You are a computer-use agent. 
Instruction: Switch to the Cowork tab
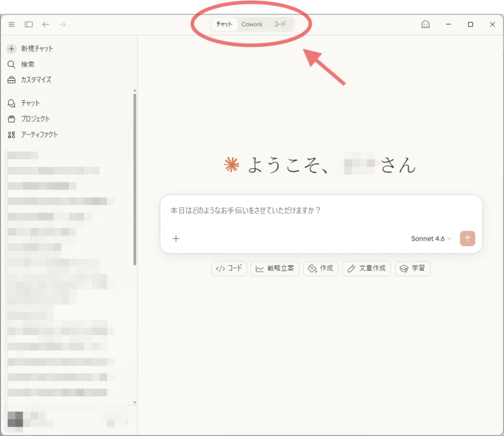tap(252, 24)
